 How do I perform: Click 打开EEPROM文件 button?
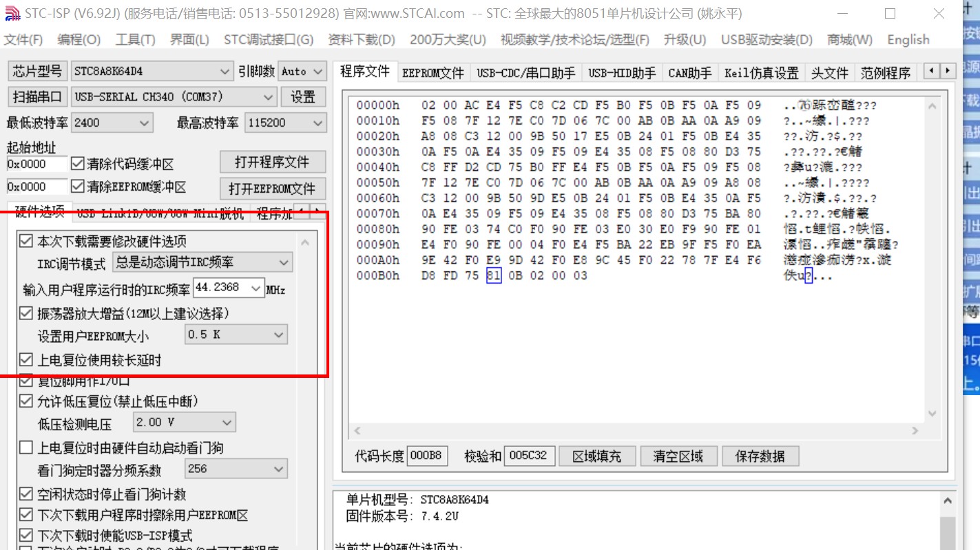[x=272, y=188]
